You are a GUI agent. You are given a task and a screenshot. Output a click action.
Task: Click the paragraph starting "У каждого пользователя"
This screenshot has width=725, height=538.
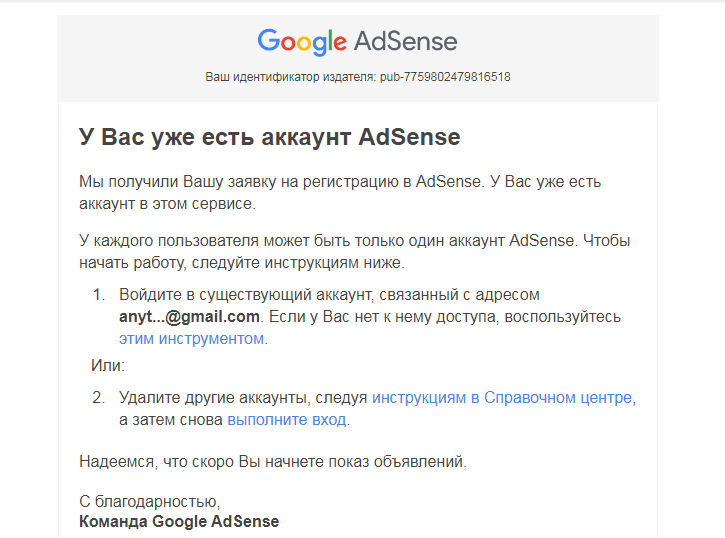click(354, 252)
